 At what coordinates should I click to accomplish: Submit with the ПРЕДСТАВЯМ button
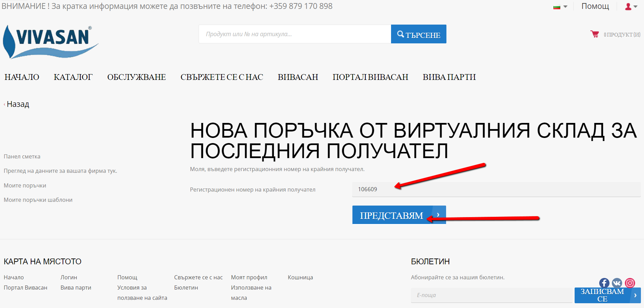coord(399,215)
